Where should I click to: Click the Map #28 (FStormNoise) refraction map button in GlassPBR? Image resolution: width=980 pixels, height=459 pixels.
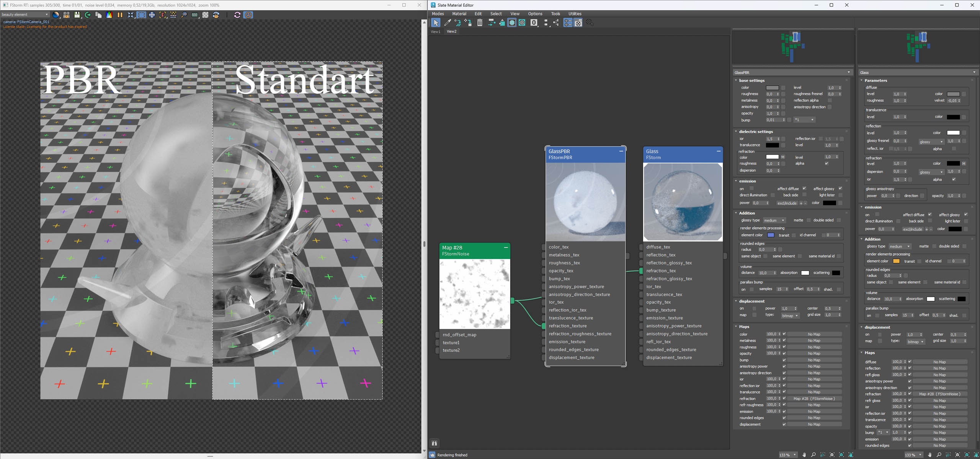point(814,399)
